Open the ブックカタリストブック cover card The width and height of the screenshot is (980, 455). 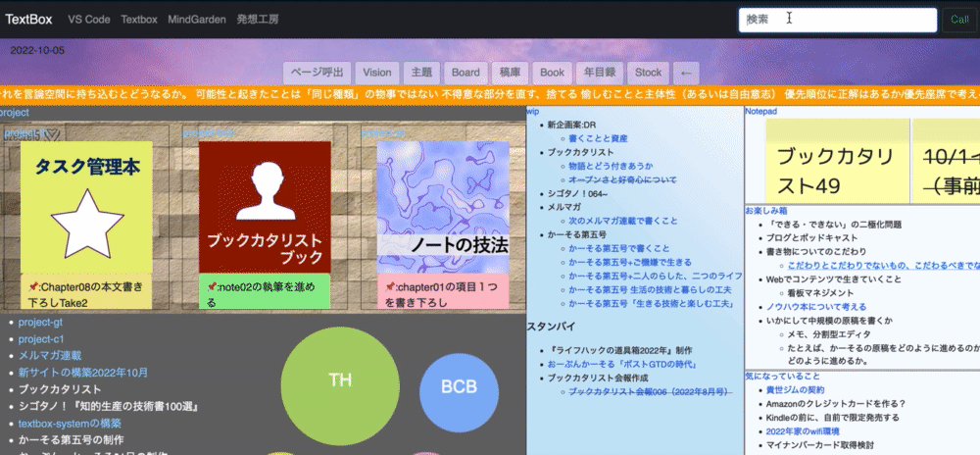(265, 207)
